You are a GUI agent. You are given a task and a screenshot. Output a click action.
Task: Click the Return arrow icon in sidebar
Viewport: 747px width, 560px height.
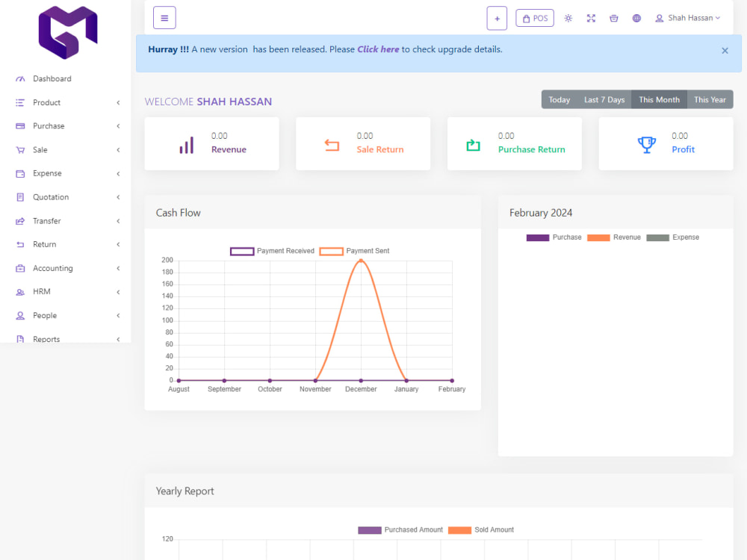[20, 244]
